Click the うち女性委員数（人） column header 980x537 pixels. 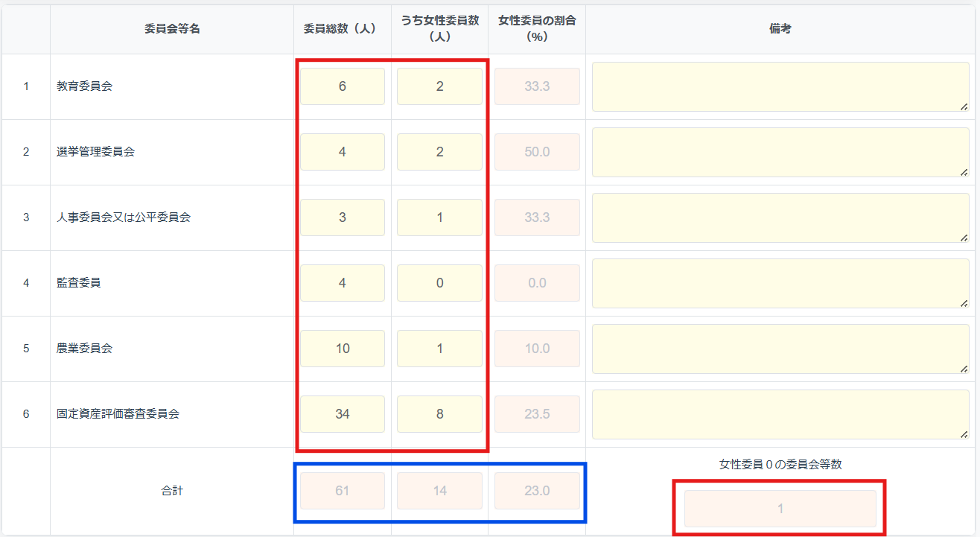(439, 29)
